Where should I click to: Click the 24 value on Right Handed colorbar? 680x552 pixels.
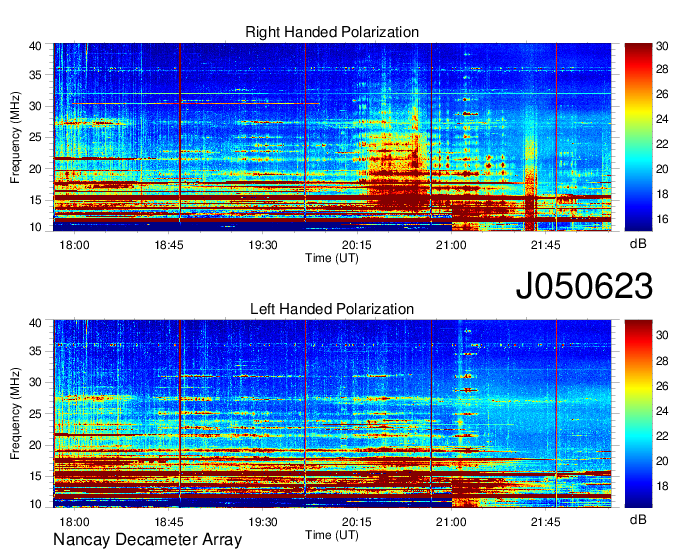(x=662, y=119)
